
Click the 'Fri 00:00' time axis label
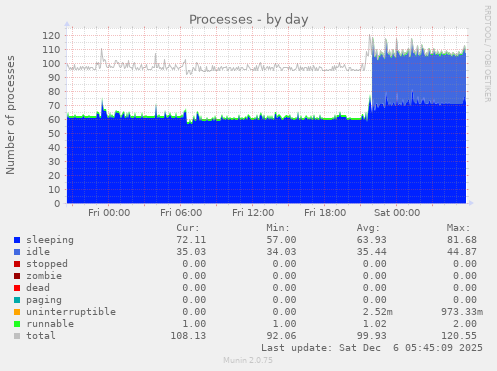[x=109, y=213]
